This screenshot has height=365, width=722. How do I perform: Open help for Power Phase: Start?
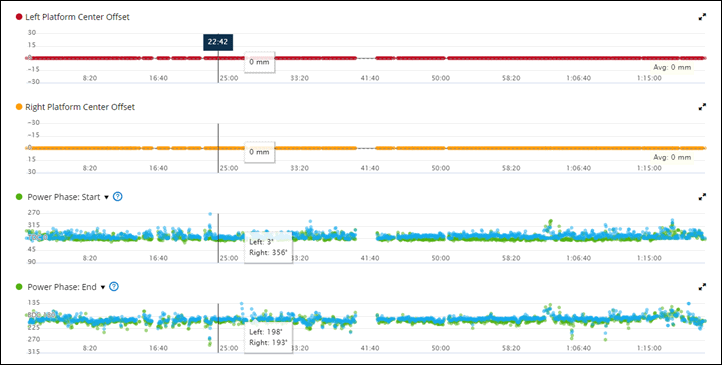[117, 197]
